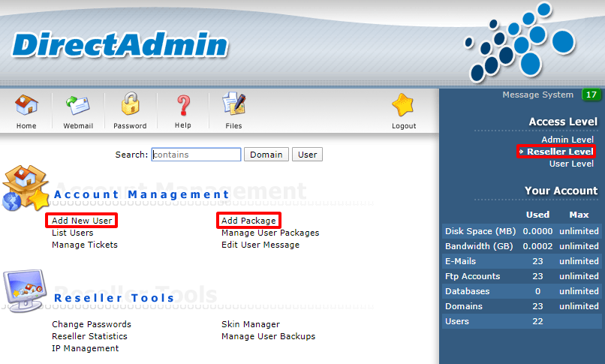Search by User button
This screenshot has width=605, height=364.
tap(307, 155)
